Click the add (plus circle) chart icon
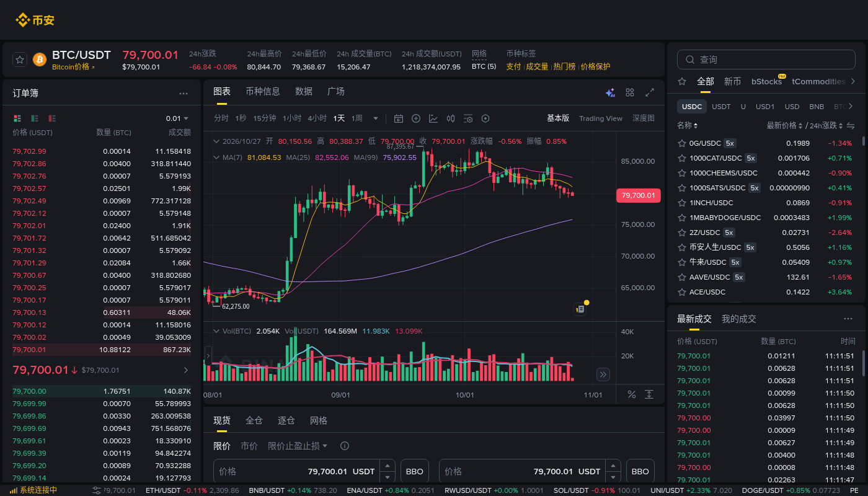Screen dimensions: 868x496 coord(416,118)
